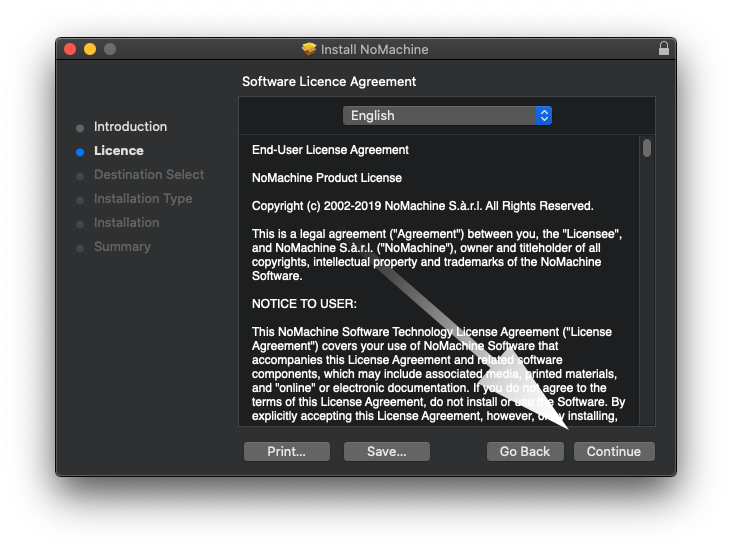This screenshot has width=732, height=550.
Task: Select the Licence step in the sidebar
Action: [x=119, y=151]
